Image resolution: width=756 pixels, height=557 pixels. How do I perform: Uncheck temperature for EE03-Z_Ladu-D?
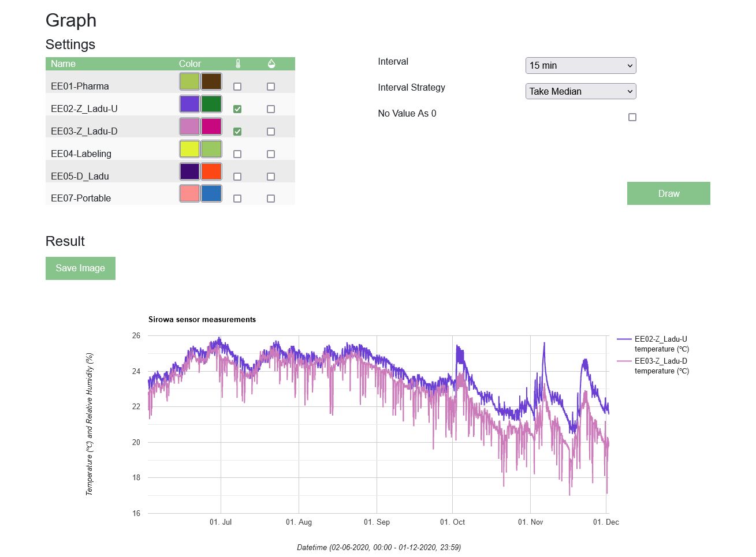(237, 132)
